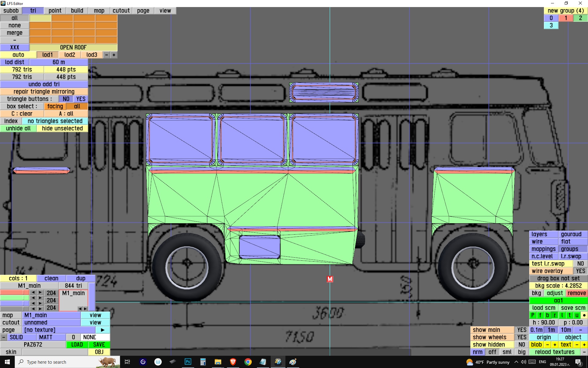Open Photoshop from the taskbar
The height and width of the screenshot is (368, 588).
188,362
